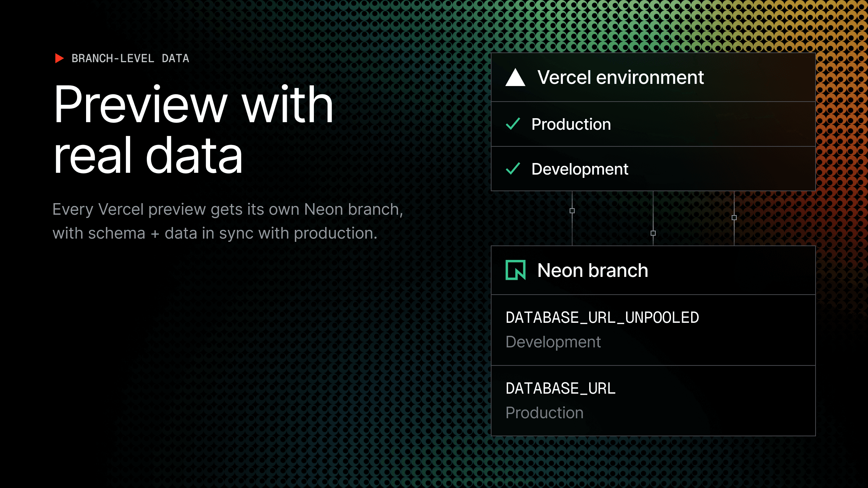The width and height of the screenshot is (868, 488).
Task: Click the green Neon logo icon
Action: tap(515, 270)
